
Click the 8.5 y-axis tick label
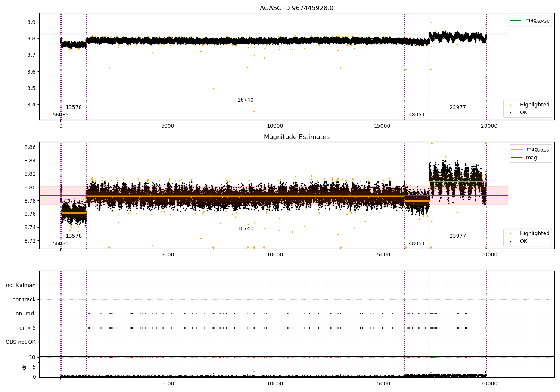click(x=31, y=88)
